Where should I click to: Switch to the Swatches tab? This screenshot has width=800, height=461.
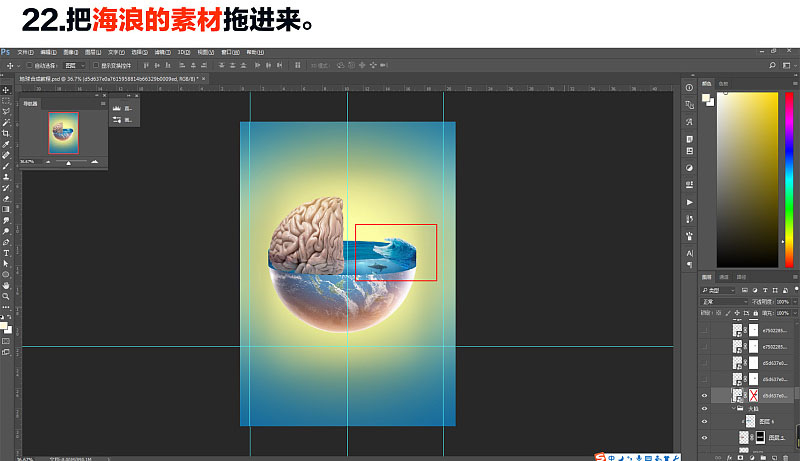723,84
